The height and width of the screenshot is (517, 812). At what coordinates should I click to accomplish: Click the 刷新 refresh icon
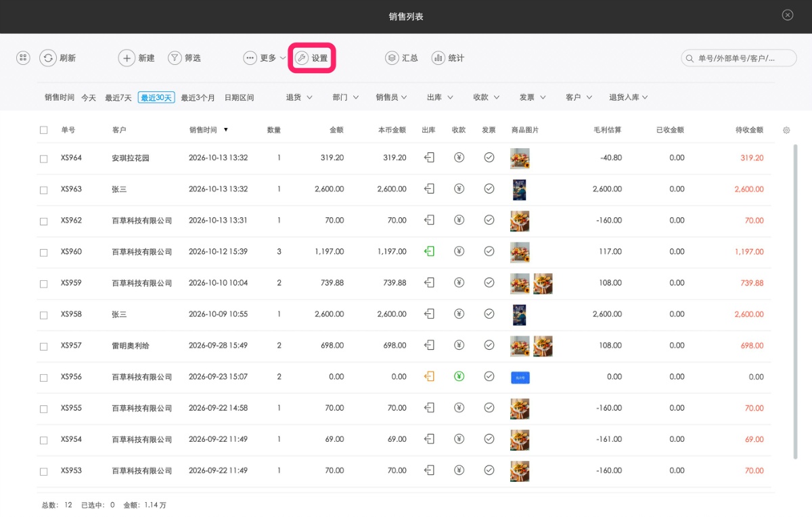point(47,58)
